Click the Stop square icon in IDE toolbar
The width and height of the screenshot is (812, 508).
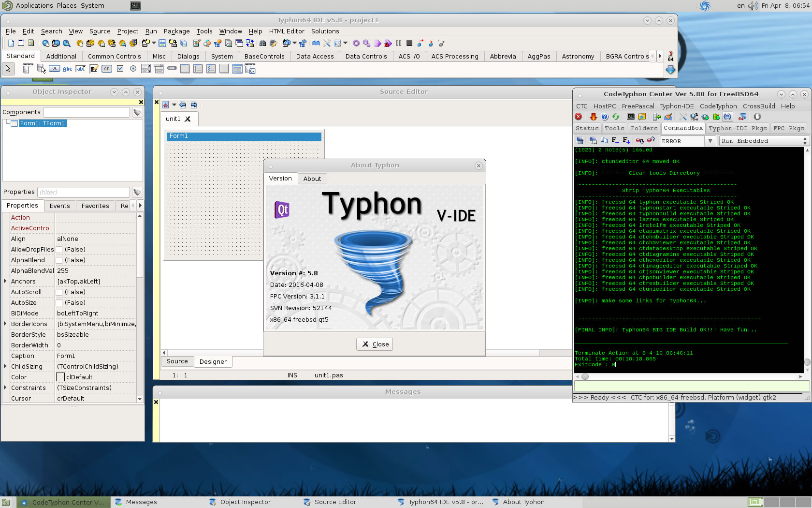coord(409,44)
